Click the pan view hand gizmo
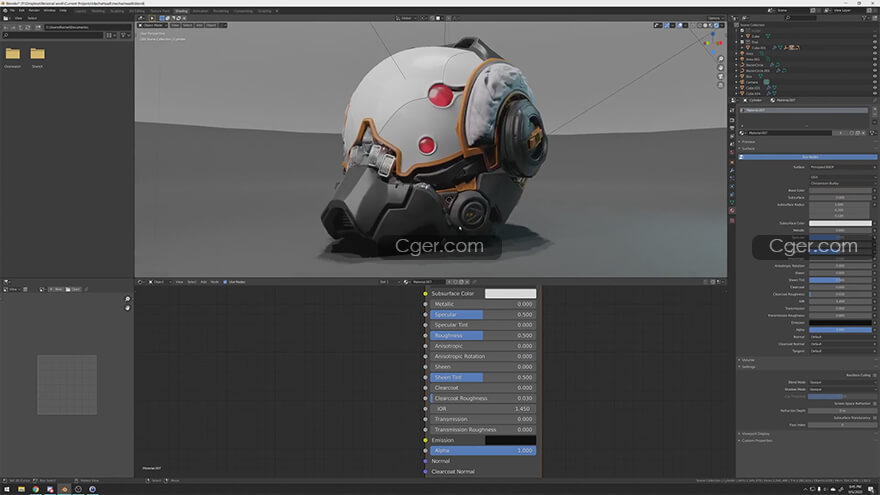The image size is (880, 495). point(721,66)
